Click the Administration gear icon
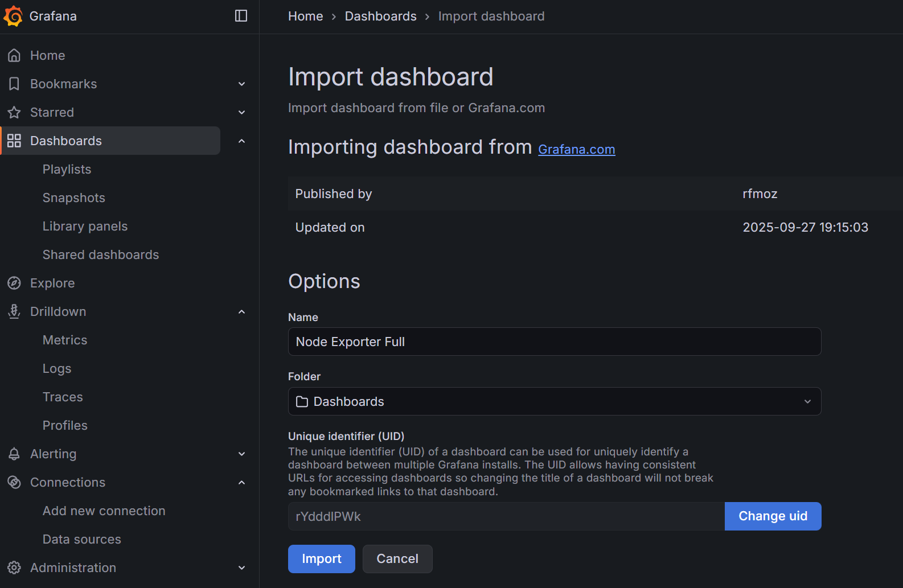 coord(14,568)
